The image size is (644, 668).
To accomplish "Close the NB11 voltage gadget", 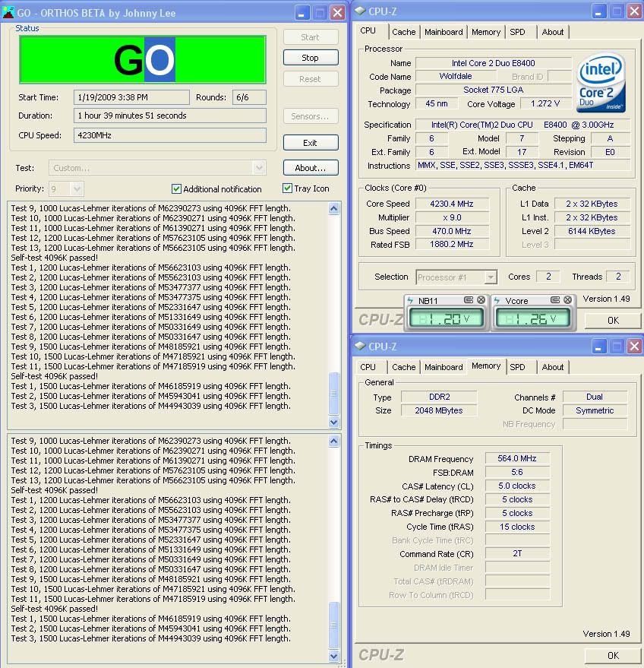I will (x=481, y=300).
